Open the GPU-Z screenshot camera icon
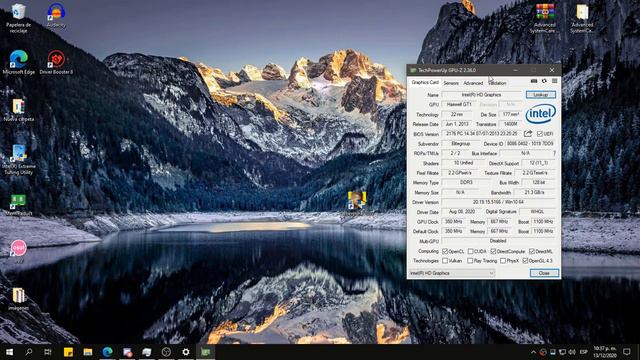This screenshot has height=360, width=640. tap(533, 81)
